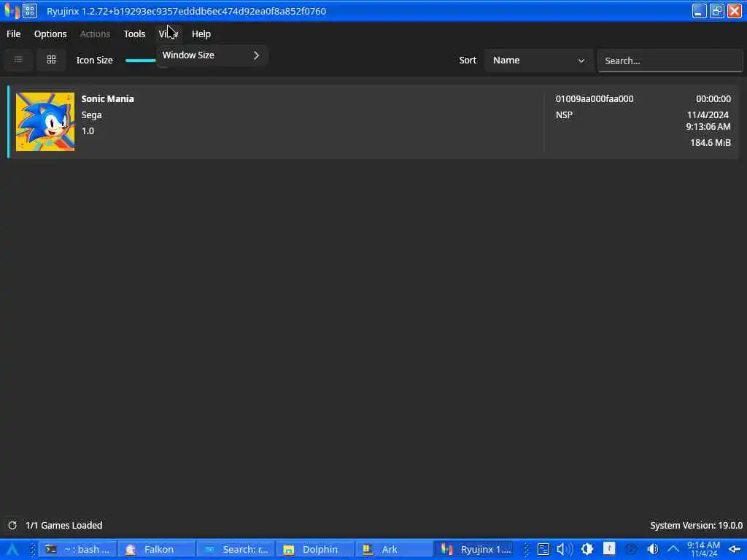Adjust the Icon Size slider
747x560 pixels.
pyautogui.click(x=141, y=61)
